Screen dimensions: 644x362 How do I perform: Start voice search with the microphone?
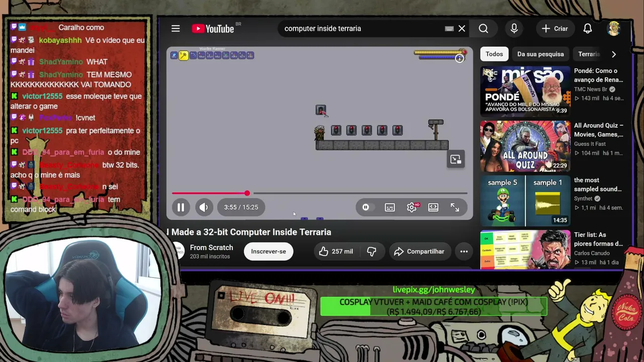pos(514,29)
